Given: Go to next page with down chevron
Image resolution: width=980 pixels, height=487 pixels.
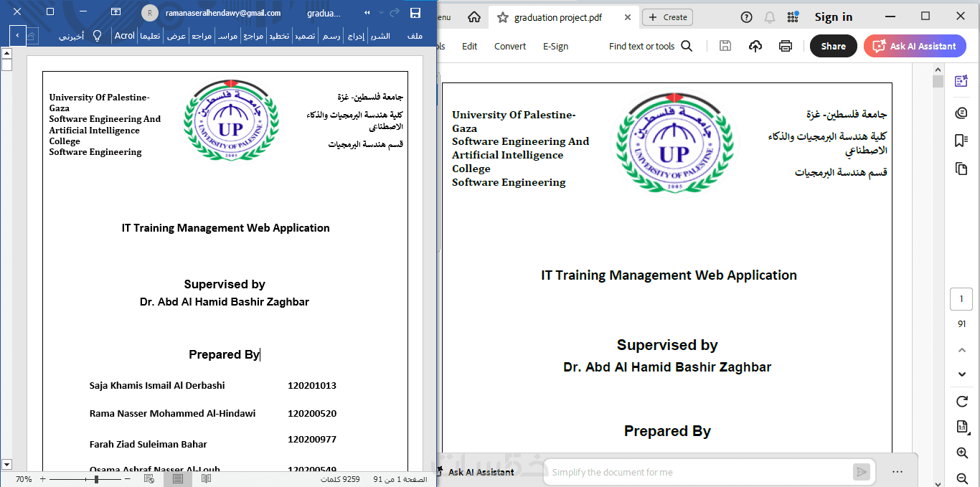Looking at the screenshot, I should coord(962,374).
